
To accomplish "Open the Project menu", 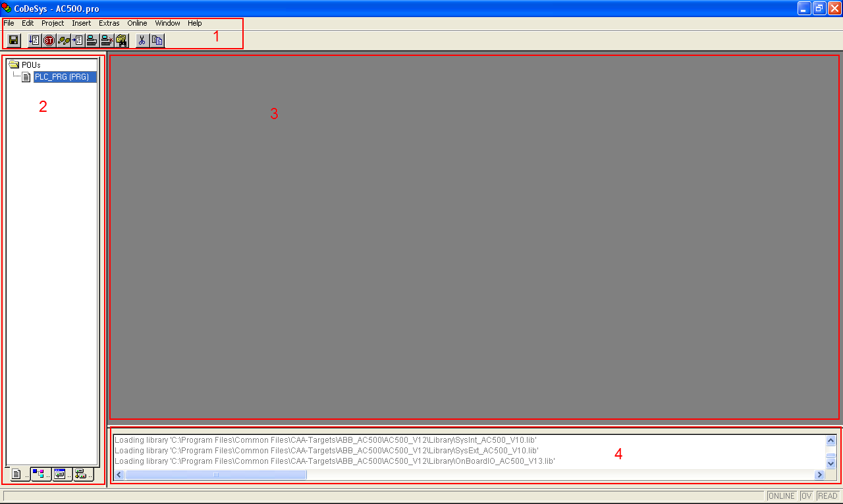I will [x=53, y=23].
